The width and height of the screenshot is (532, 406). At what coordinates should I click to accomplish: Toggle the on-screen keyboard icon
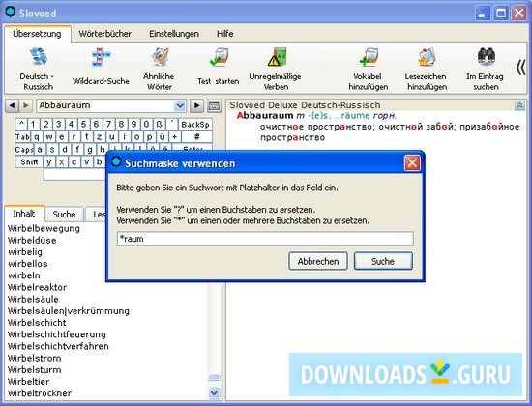(x=214, y=105)
